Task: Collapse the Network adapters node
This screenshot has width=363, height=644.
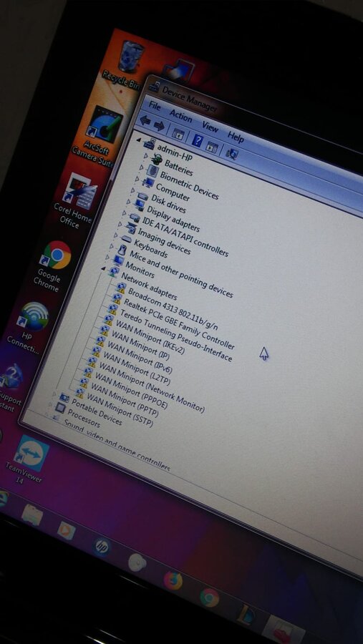Action: [104, 270]
